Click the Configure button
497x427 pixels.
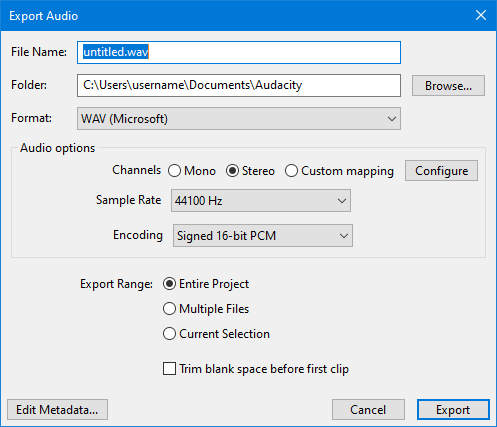(441, 171)
